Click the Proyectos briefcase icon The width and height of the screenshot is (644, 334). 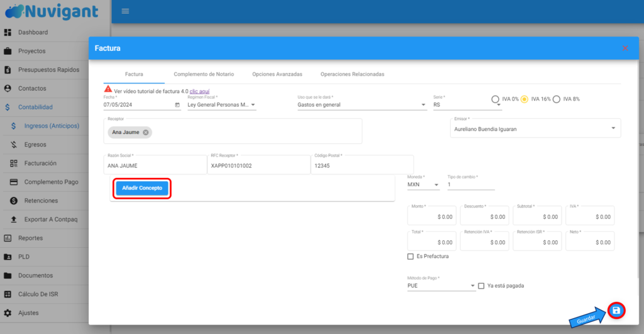tap(8, 51)
